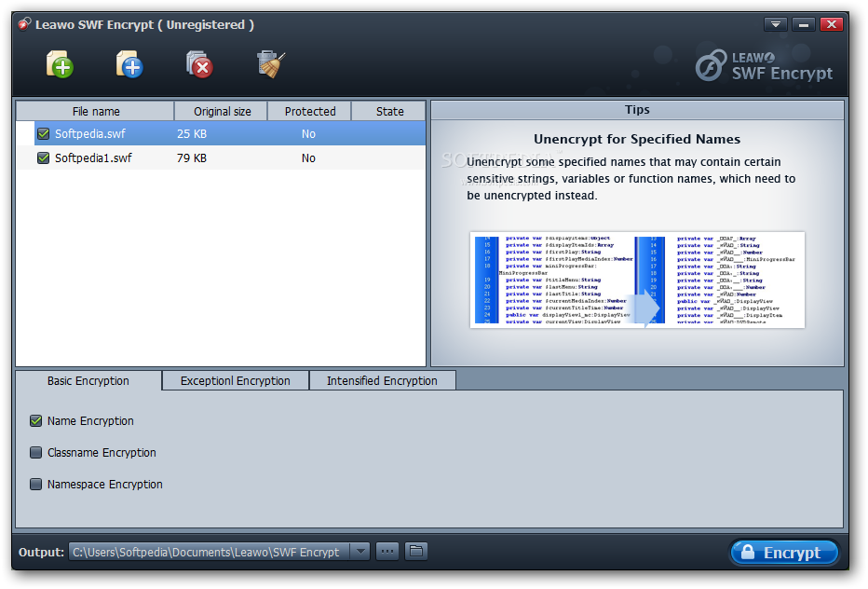Screen dimensions: 868x589
Task: Click the code comparison tip thumbnail
Action: point(637,280)
